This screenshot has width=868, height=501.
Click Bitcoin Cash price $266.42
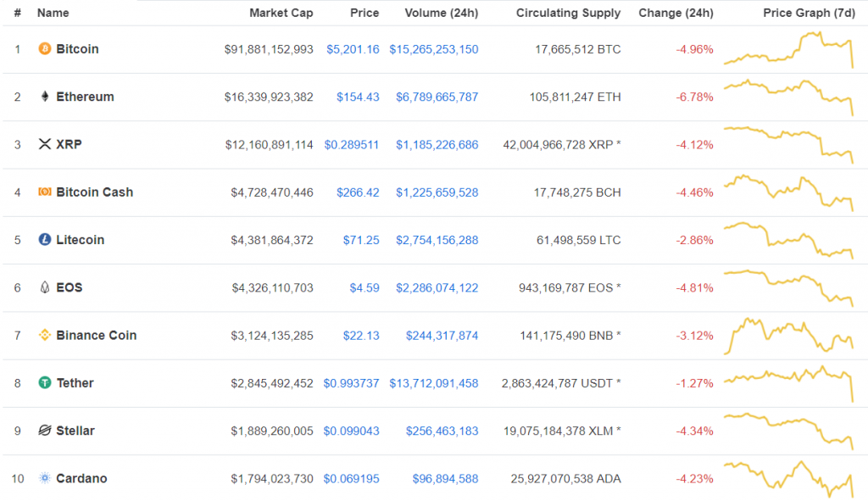pos(358,192)
